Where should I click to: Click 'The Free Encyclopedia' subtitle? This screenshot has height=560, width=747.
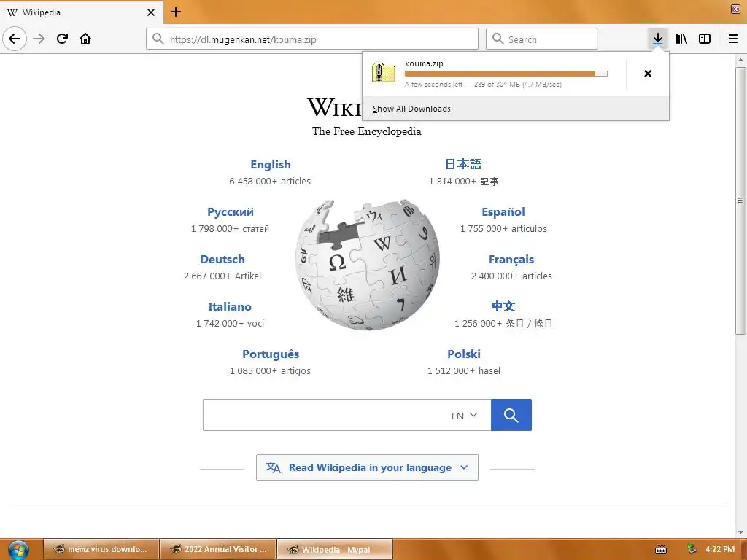click(x=367, y=131)
